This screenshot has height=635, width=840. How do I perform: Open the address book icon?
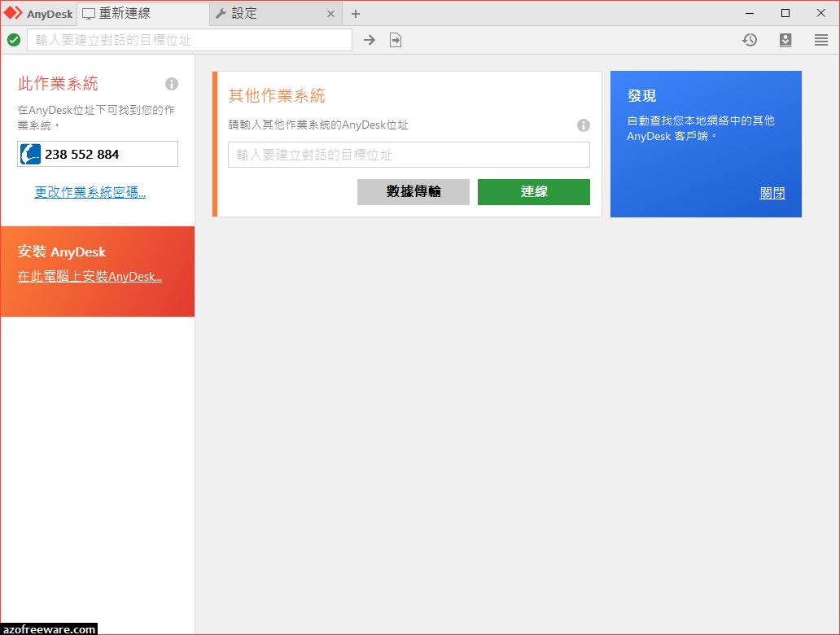pyautogui.click(x=785, y=40)
